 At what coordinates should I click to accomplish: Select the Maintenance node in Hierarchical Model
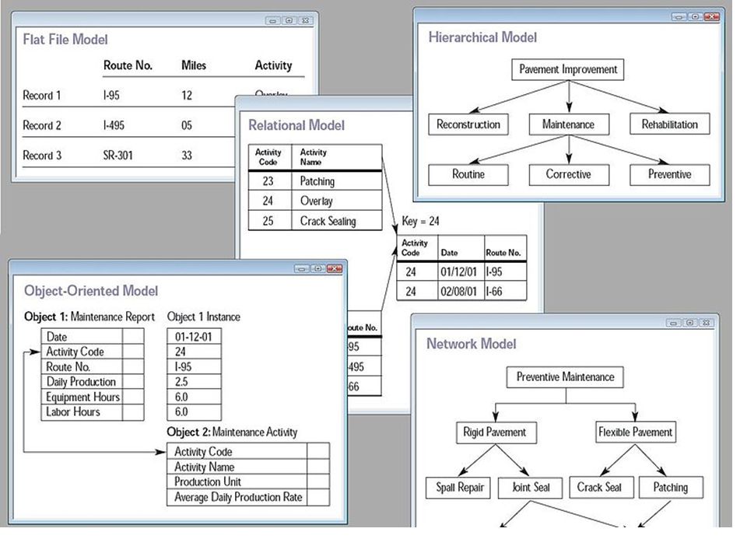point(569,124)
